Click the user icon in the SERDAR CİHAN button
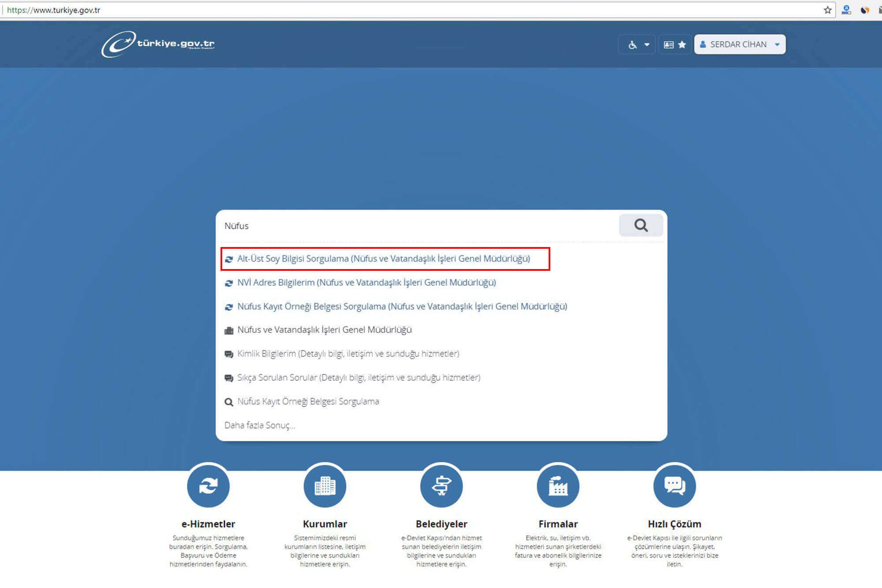The image size is (882, 588). point(703,44)
